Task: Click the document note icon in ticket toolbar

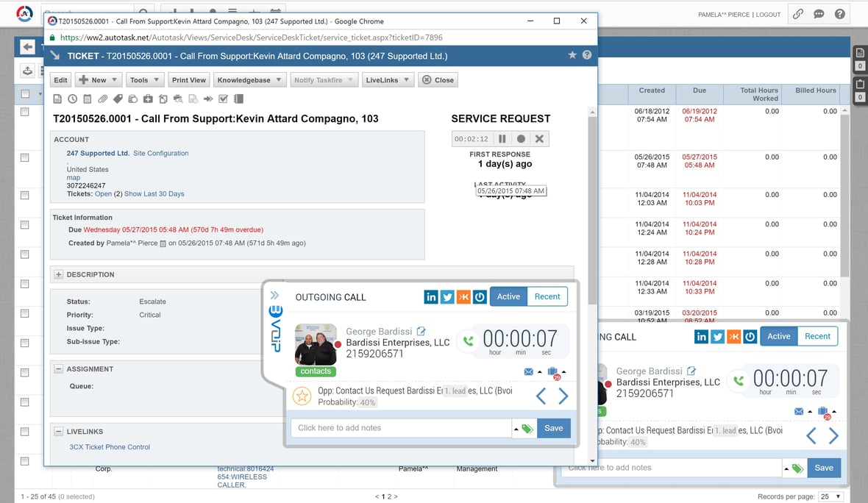Action: [57, 99]
